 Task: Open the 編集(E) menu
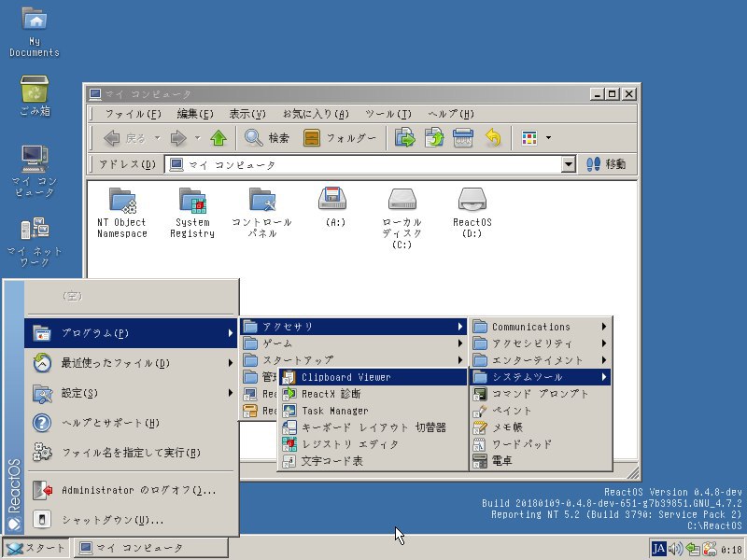(195, 114)
